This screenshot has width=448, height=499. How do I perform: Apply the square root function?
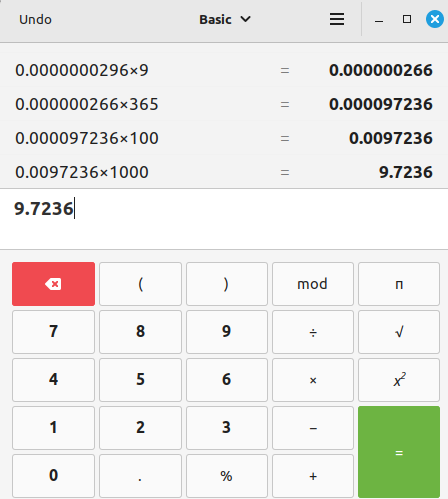point(399,332)
